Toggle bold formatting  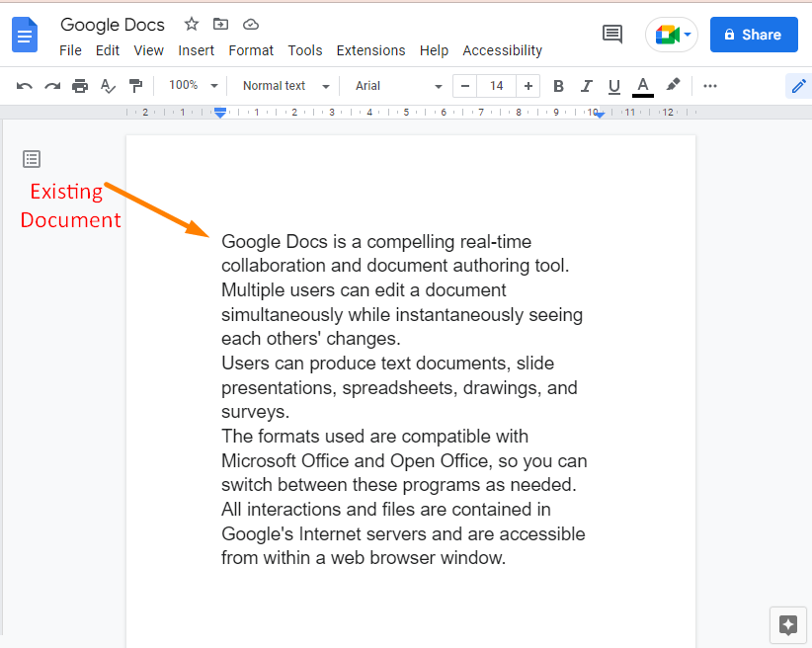558,86
